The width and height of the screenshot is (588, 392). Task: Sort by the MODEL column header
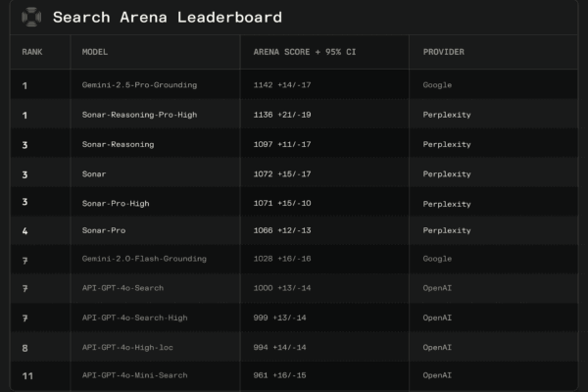coord(95,52)
